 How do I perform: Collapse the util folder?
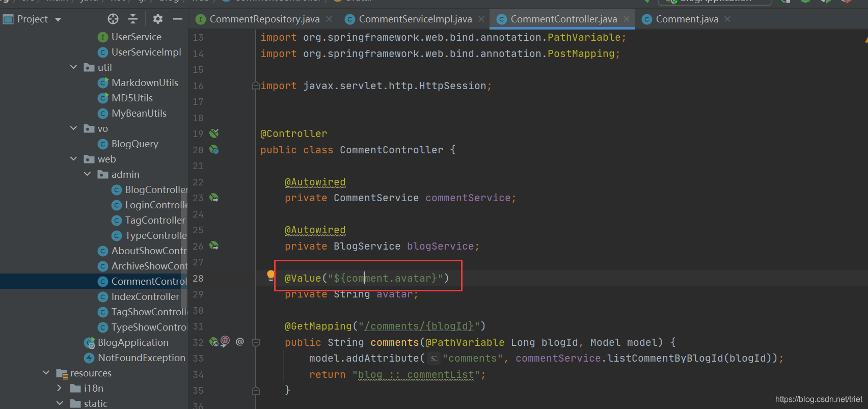[x=73, y=67]
